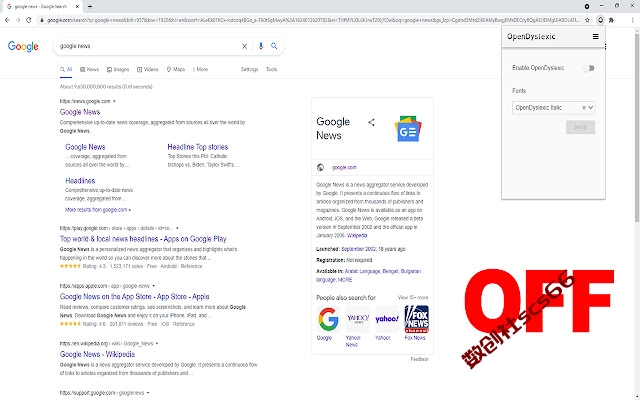The width and height of the screenshot is (640, 400).
Task: Share the Google News knowledge panel
Action: 371,122
